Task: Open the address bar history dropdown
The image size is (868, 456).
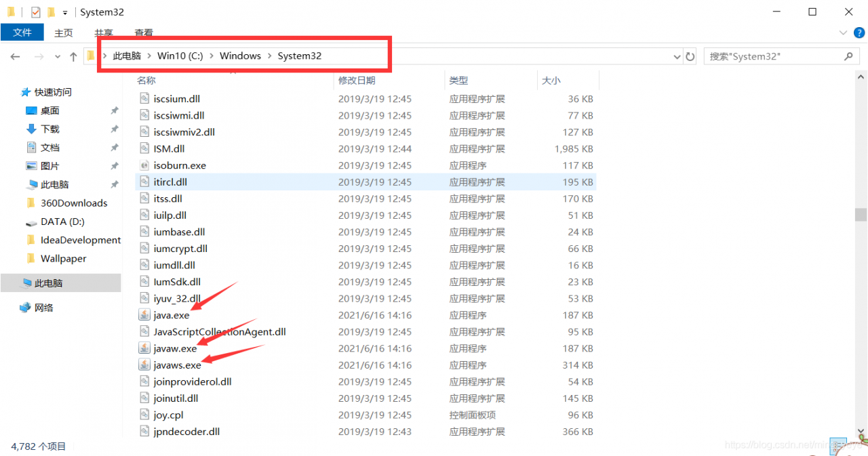Action: coord(676,56)
